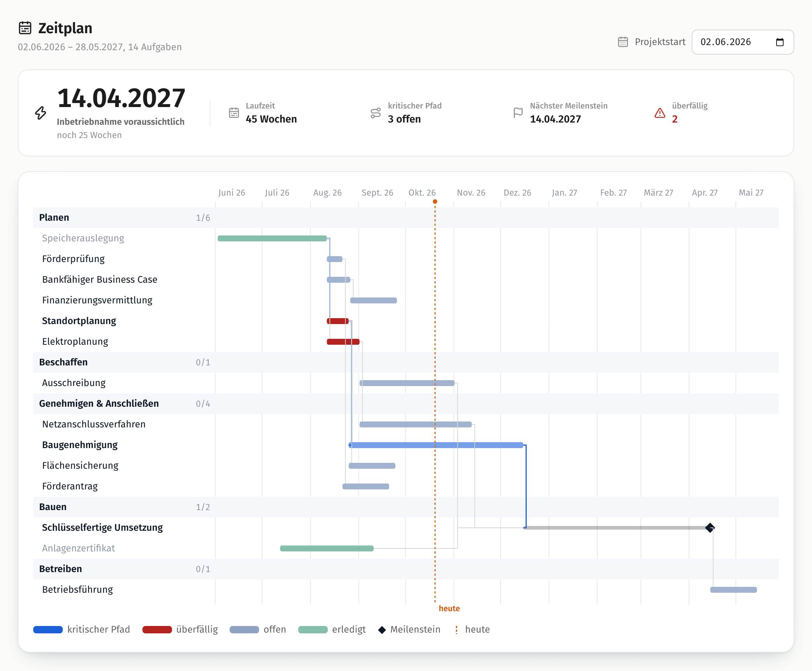Select the diamond milestone on Schlüsselfertige Umsetzung
Viewport: 812px width, 671px height.
point(710,527)
